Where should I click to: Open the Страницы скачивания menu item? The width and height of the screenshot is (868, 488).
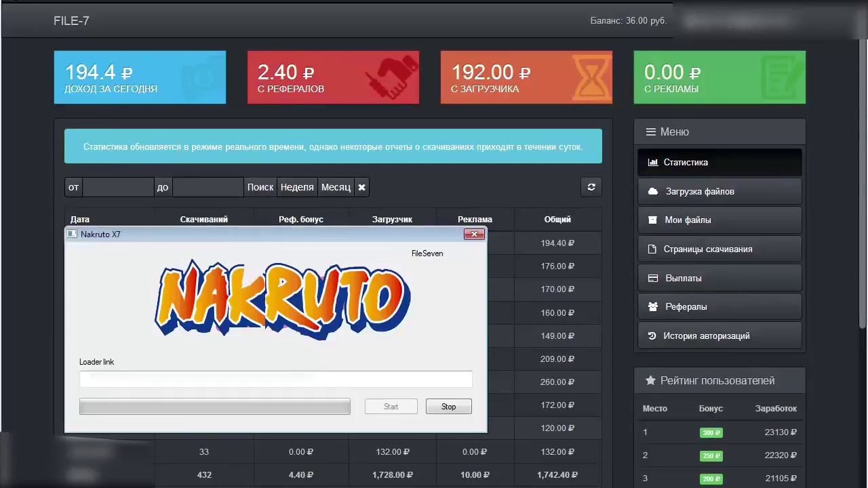pyautogui.click(x=719, y=249)
